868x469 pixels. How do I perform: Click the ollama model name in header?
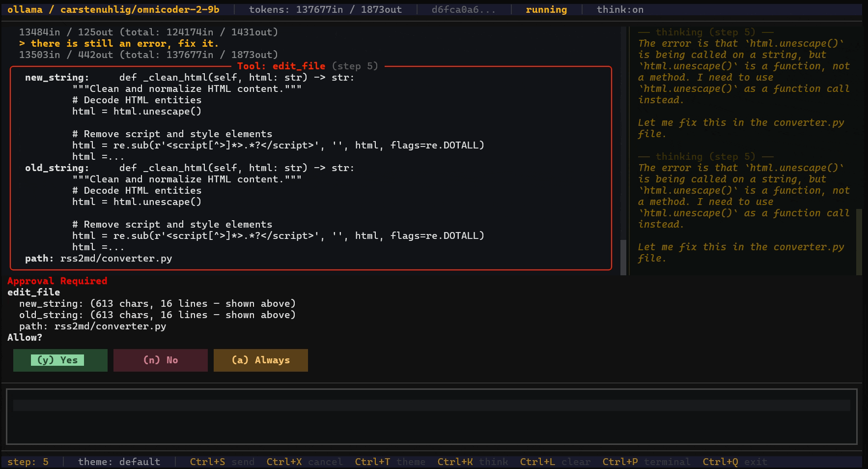tap(113, 10)
